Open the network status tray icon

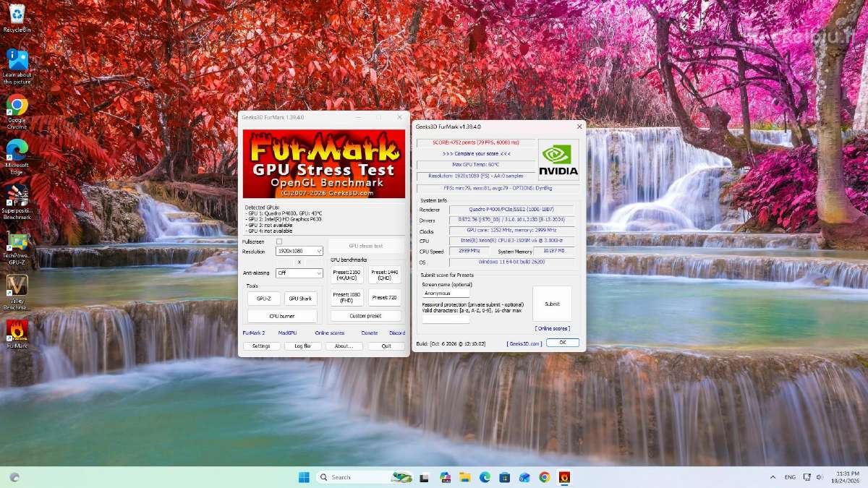(807, 477)
